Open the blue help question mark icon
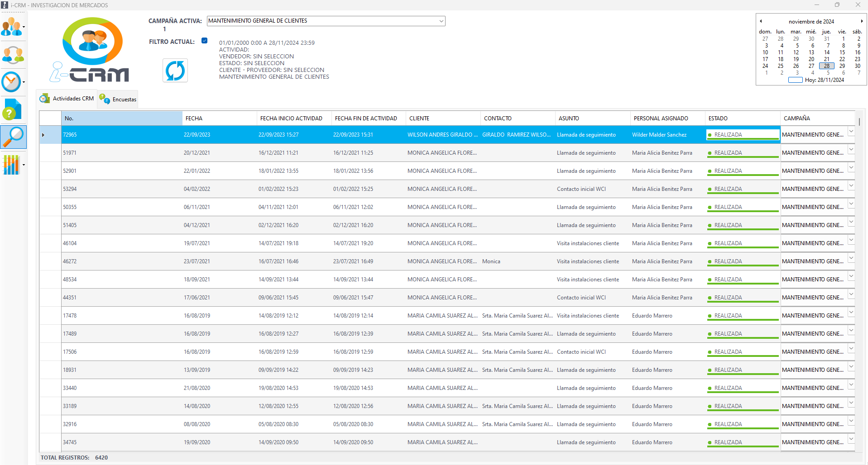This screenshot has width=868, height=465. pyautogui.click(x=12, y=109)
